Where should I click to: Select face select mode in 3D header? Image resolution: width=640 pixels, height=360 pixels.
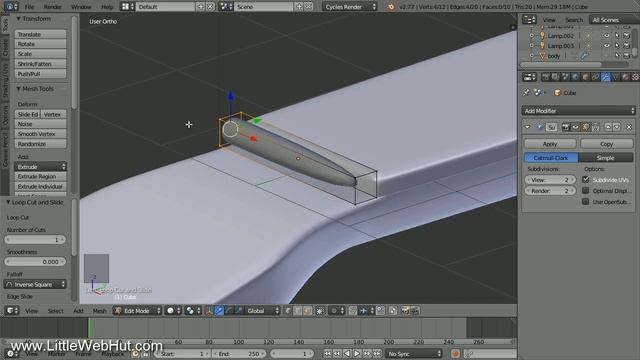pyautogui.click(x=307, y=311)
